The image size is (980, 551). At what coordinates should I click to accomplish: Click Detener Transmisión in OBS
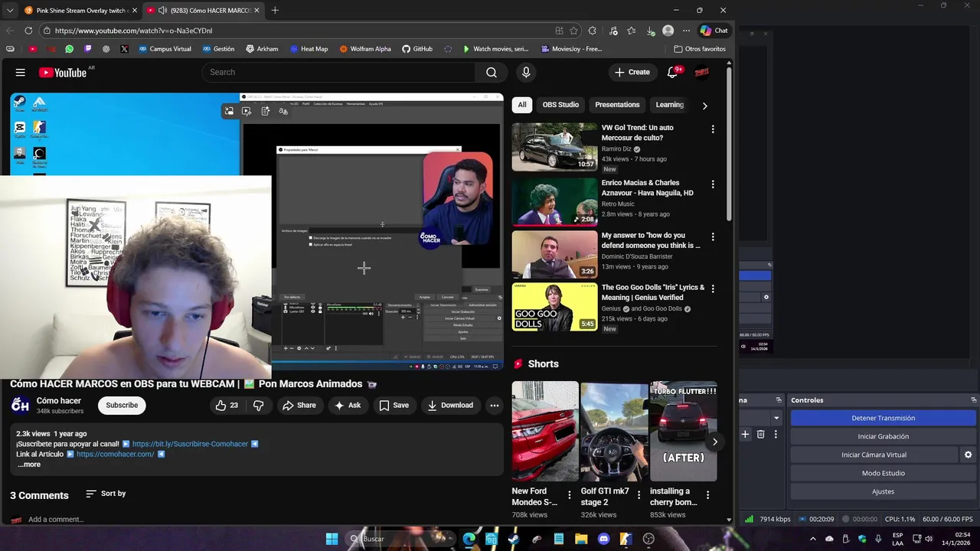(883, 418)
